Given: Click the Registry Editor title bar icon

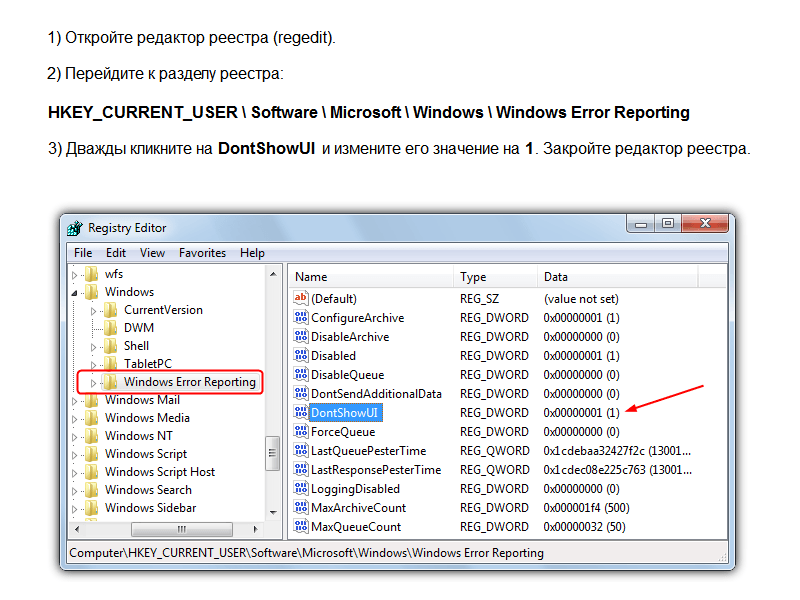Looking at the screenshot, I should [75, 228].
